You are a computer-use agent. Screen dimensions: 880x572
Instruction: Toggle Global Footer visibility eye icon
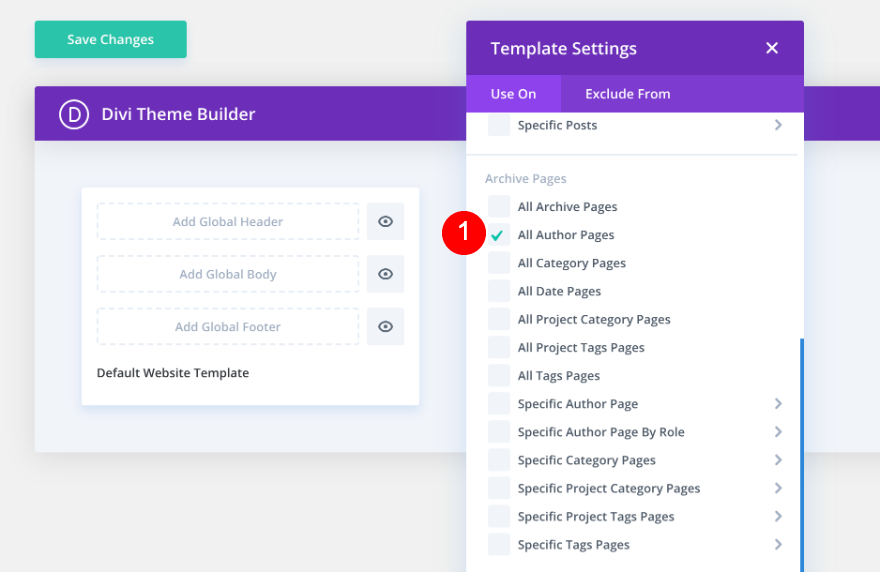click(x=385, y=327)
